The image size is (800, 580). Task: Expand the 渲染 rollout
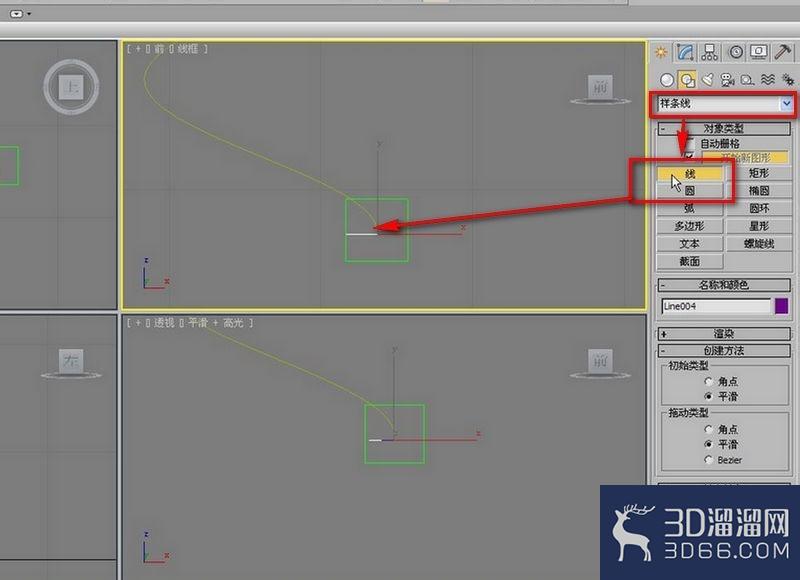(723, 334)
